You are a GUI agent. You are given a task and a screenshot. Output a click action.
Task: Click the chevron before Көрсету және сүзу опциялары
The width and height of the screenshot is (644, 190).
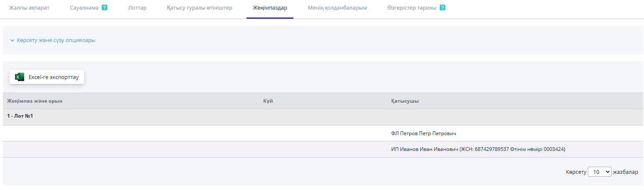point(12,40)
